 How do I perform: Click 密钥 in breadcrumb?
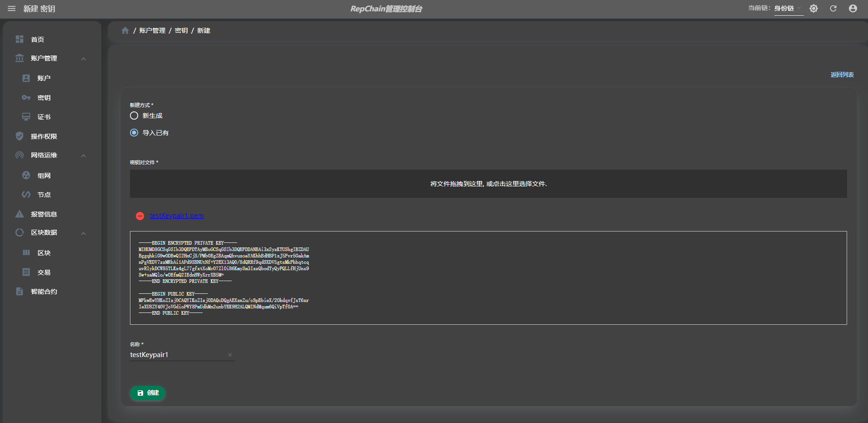[181, 30]
